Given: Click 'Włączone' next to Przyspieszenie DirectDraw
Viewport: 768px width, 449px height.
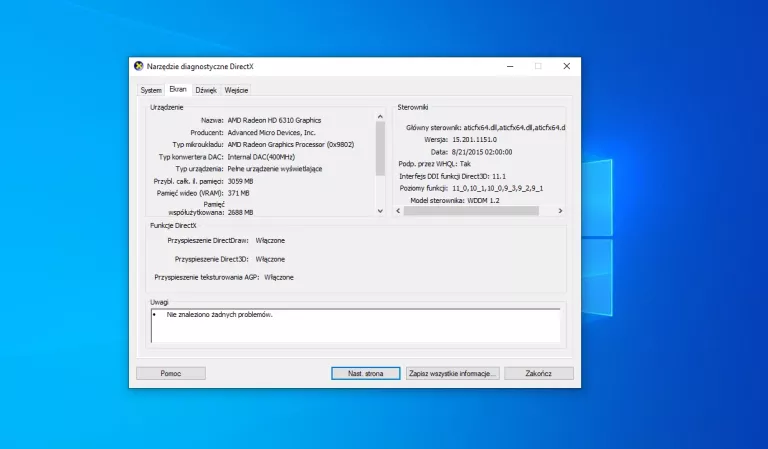Looking at the screenshot, I should coord(270,240).
